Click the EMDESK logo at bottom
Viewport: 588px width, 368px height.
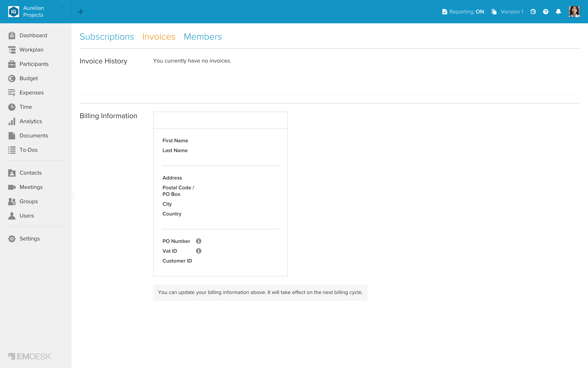(x=30, y=356)
